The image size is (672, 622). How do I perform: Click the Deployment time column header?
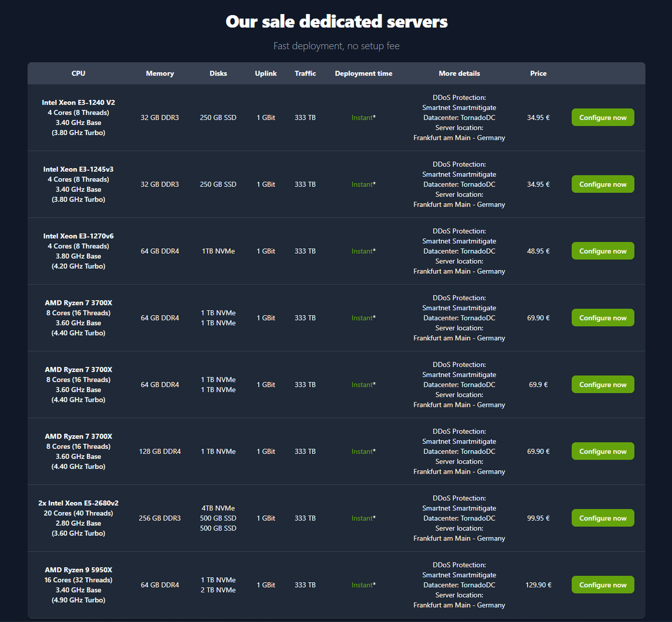(363, 73)
